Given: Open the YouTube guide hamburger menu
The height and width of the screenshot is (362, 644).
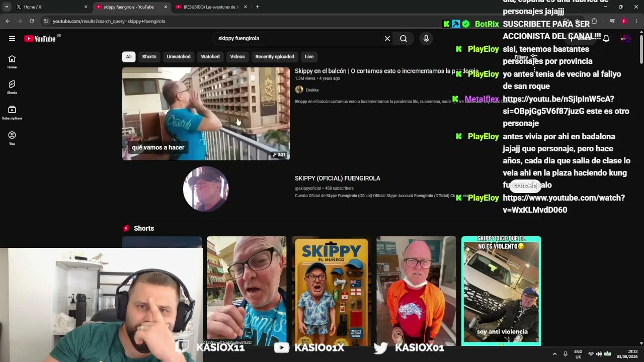Looking at the screenshot, I should 12,39.
